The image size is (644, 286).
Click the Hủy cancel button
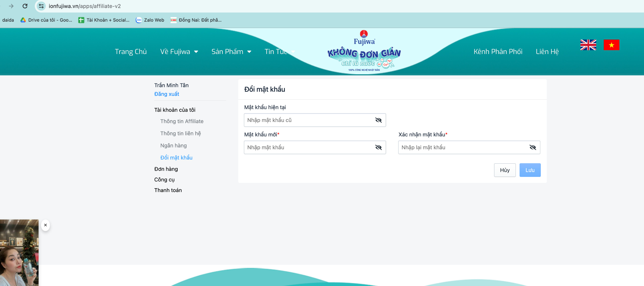pos(505,170)
